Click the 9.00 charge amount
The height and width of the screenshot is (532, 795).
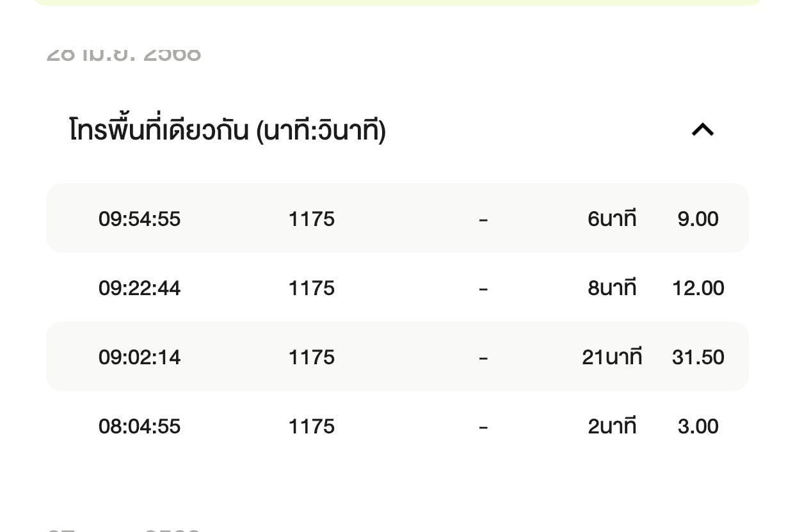(x=698, y=219)
